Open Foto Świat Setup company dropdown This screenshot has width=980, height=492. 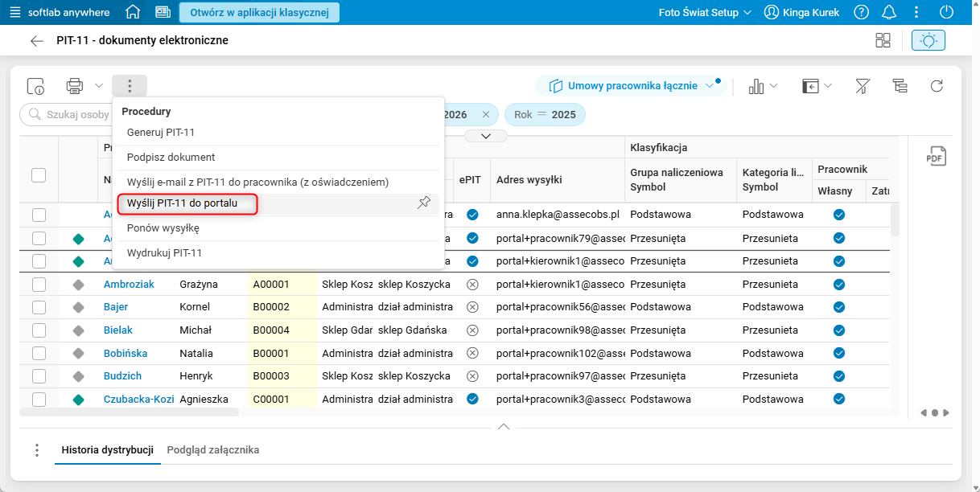tap(705, 12)
